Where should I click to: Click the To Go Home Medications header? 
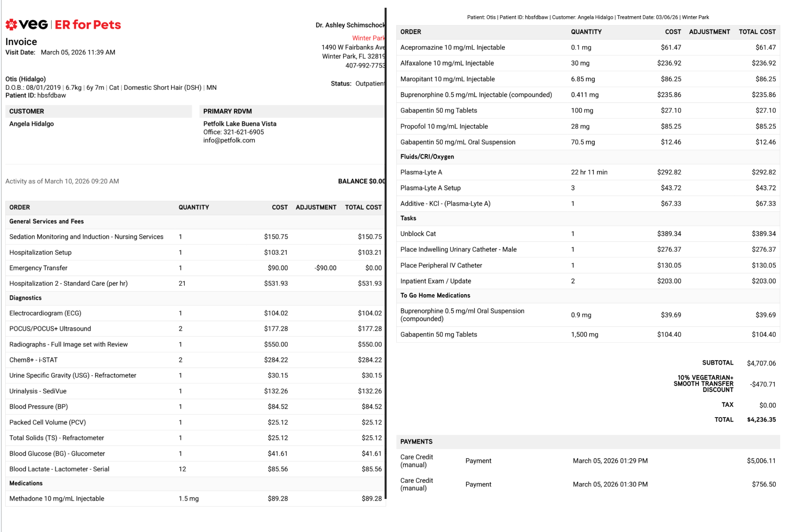click(435, 296)
